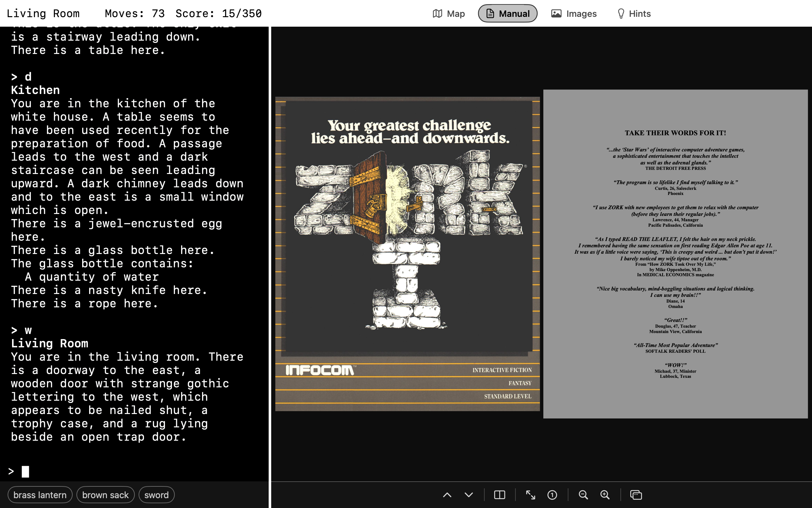Click the map icon beside Map

click(x=437, y=13)
